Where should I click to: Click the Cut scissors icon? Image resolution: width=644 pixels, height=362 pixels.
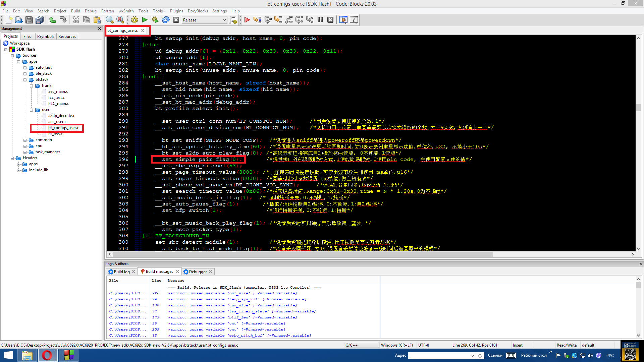click(76, 20)
